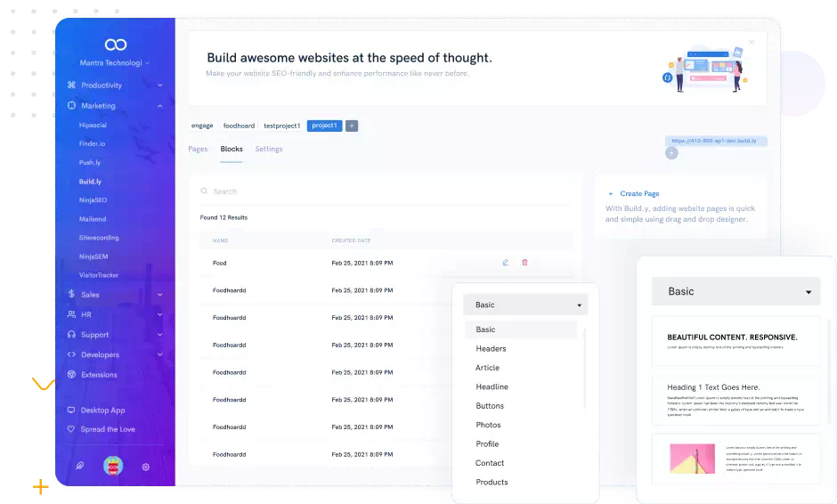The image size is (837, 504).
Task: Open Hipsocial in the sidebar
Action: (93, 125)
